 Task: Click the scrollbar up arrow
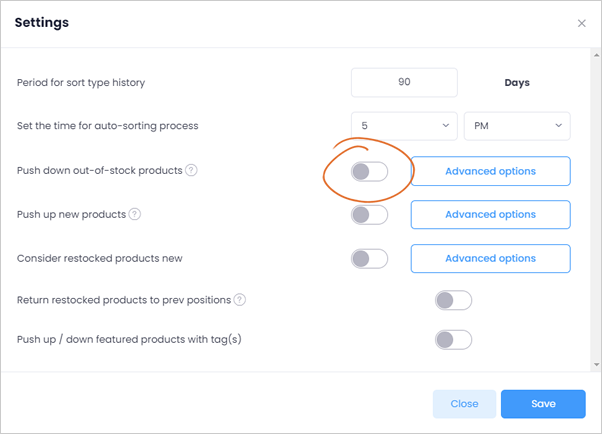tap(596, 55)
